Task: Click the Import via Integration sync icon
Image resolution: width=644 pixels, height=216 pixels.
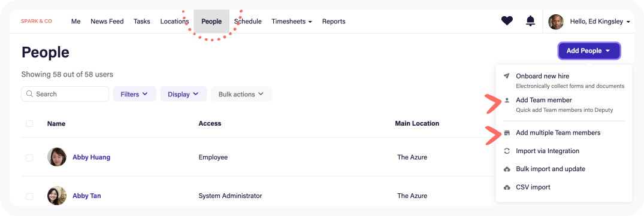Action: tap(507, 151)
